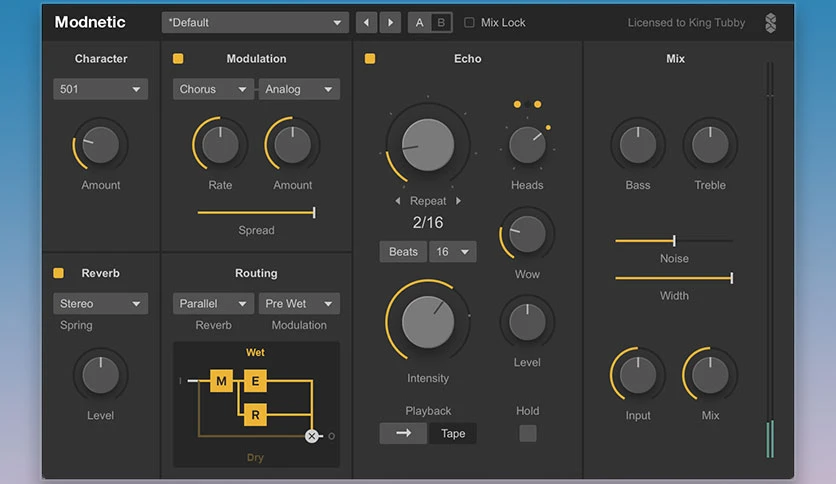The image size is (836, 484).
Task: Click the Beats sync button
Action: pos(403,252)
